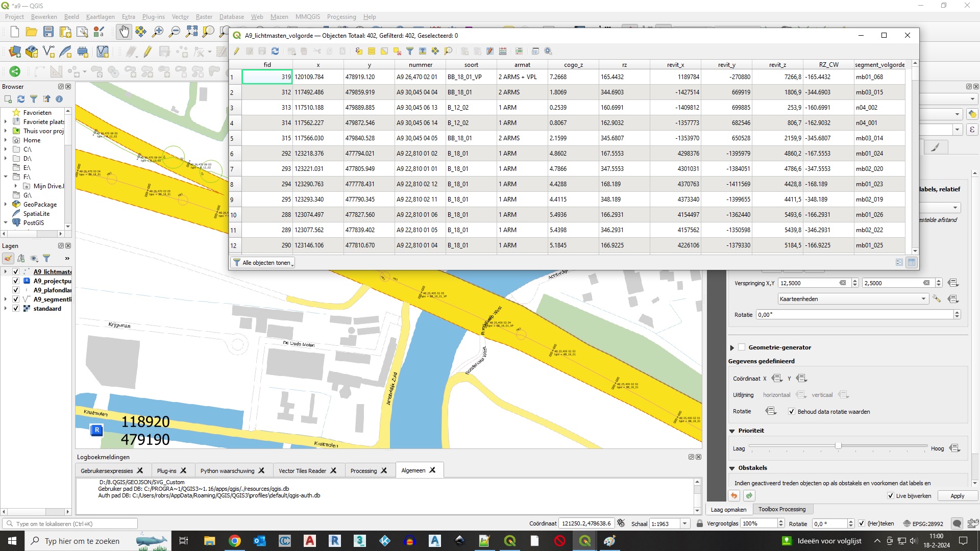
Task: Click the filter/select by form funnel icon
Action: click(x=410, y=51)
